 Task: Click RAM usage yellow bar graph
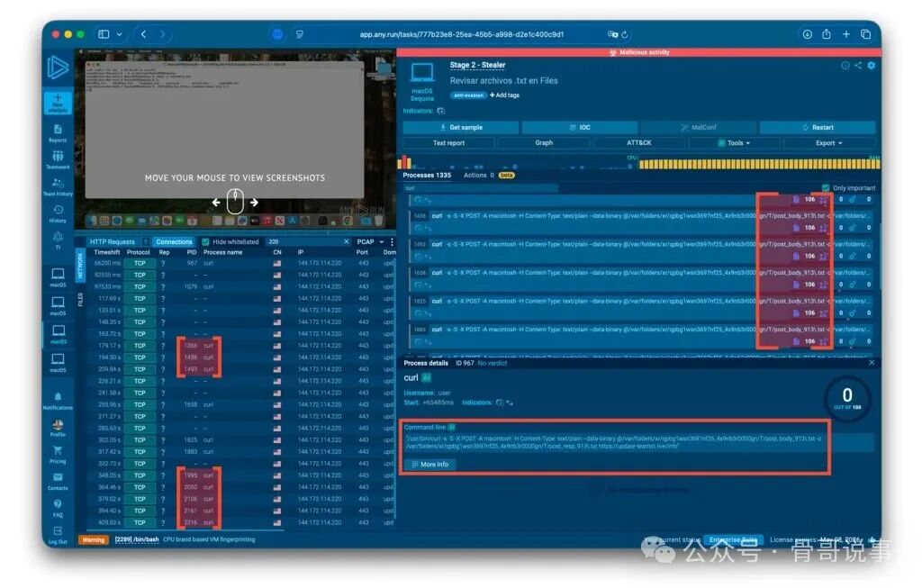pyautogui.click(x=759, y=164)
